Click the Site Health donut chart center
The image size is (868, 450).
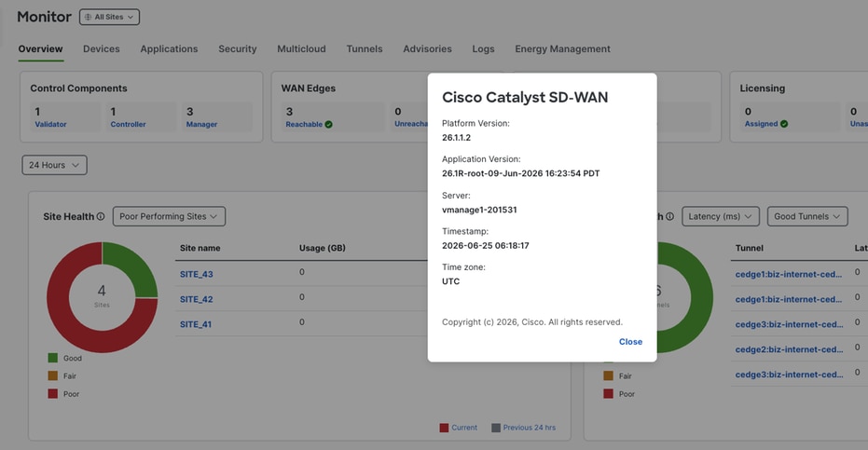pyautogui.click(x=102, y=296)
